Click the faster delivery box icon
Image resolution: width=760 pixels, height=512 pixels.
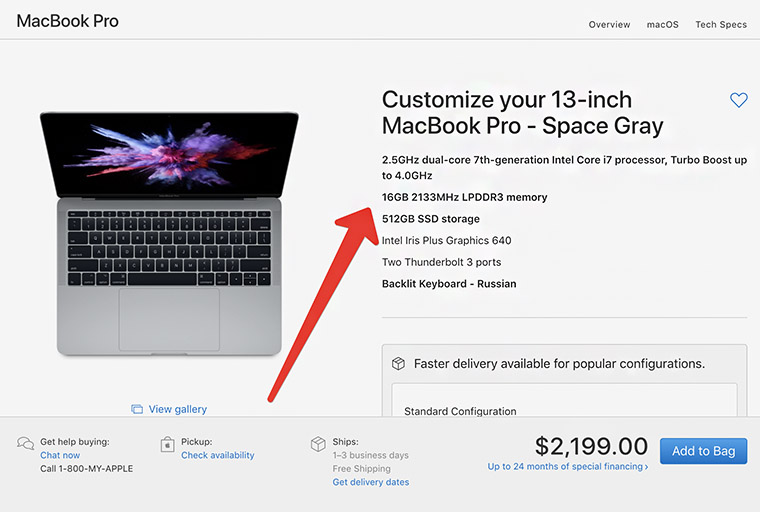tap(398, 364)
